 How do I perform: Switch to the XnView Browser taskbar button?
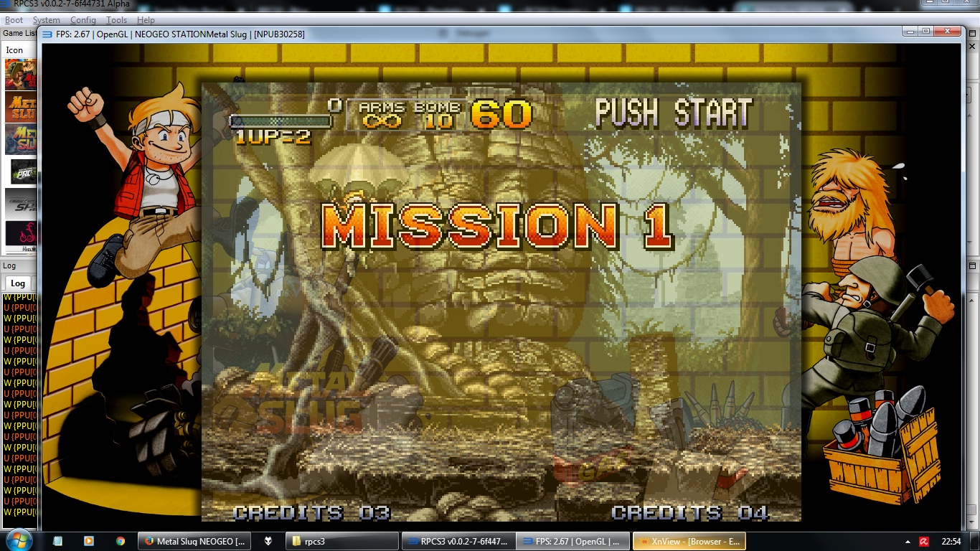click(689, 541)
